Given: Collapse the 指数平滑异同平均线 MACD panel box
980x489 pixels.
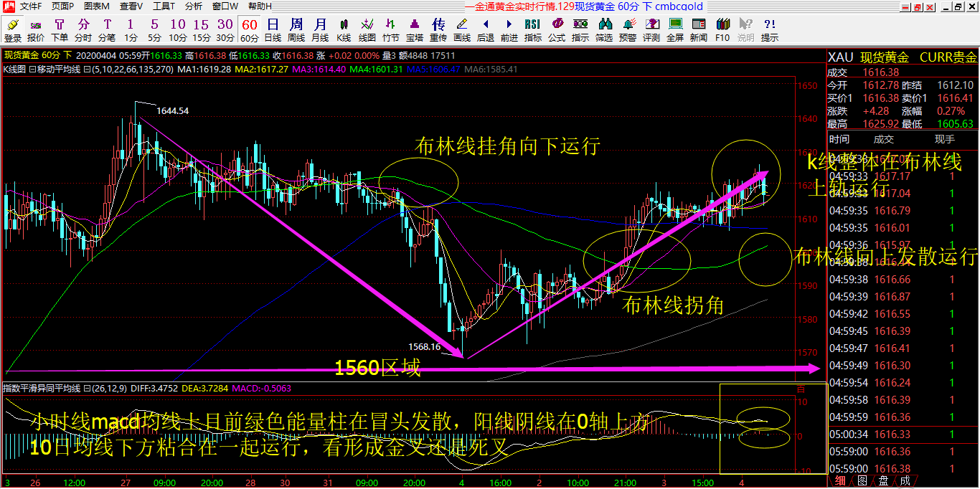Looking at the screenshot, I should click(86, 388).
